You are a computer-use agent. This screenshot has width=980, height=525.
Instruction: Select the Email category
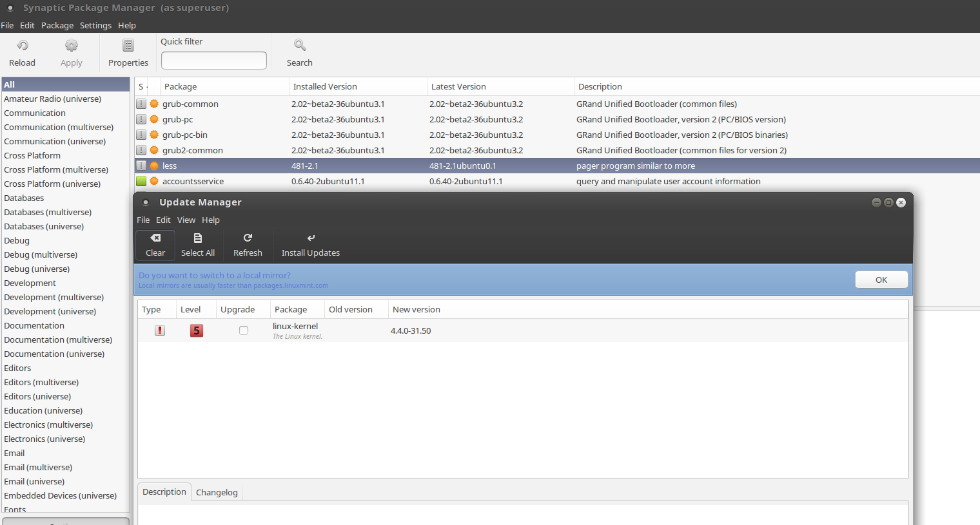coord(66,453)
